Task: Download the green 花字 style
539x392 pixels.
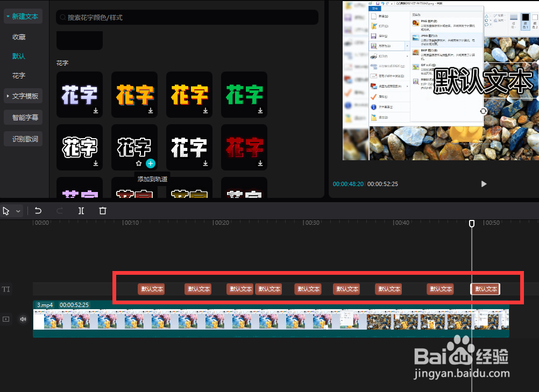Action: point(260,111)
